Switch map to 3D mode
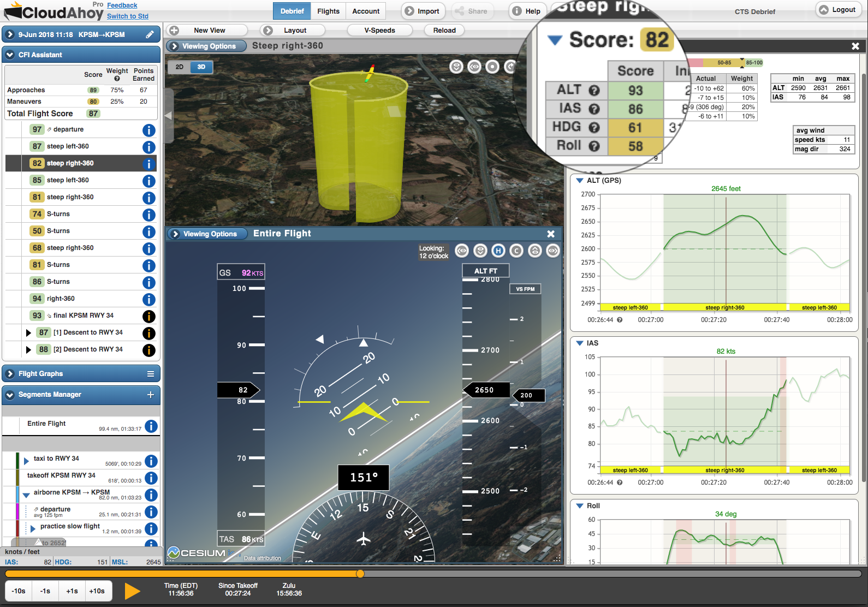 201,67
